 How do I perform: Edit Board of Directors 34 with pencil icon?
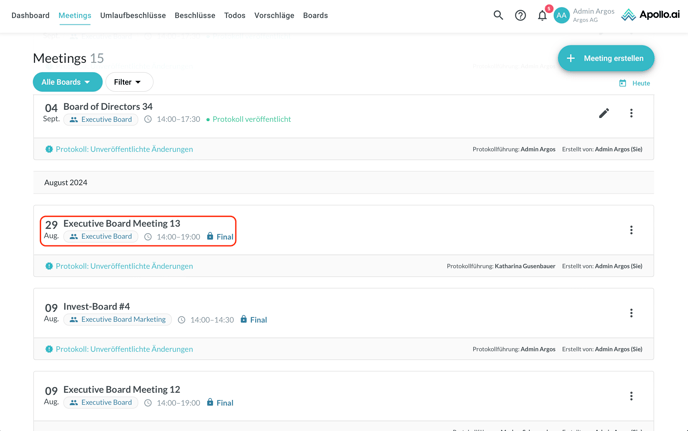tap(604, 113)
